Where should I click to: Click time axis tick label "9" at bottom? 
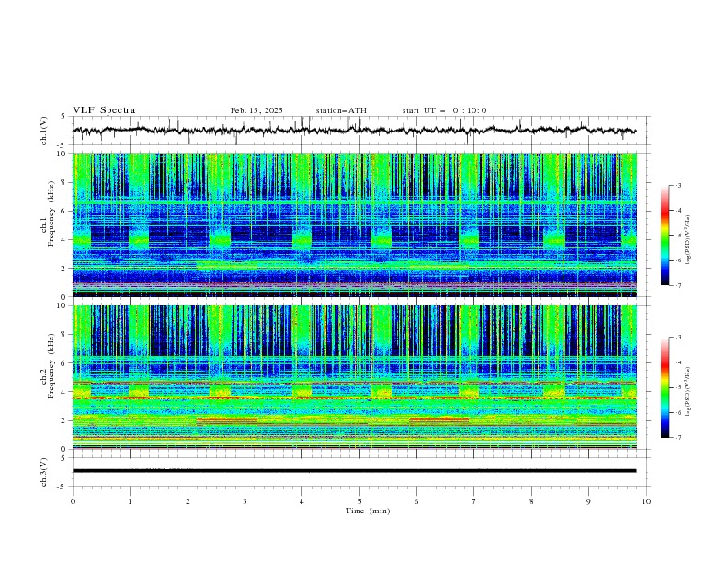click(588, 501)
